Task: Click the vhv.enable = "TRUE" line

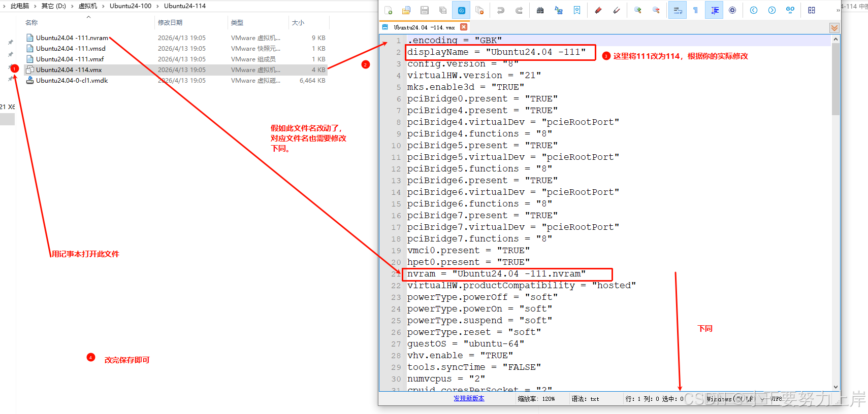Action: tap(460, 356)
